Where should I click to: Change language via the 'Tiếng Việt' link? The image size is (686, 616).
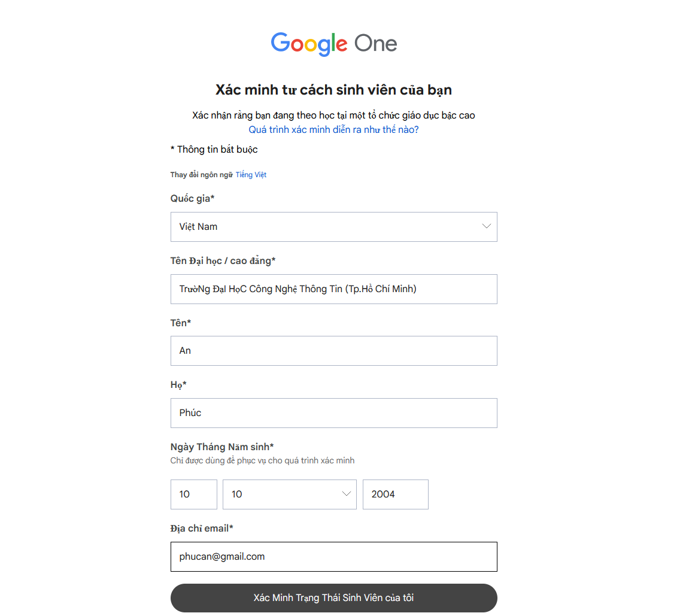[251, 175]
